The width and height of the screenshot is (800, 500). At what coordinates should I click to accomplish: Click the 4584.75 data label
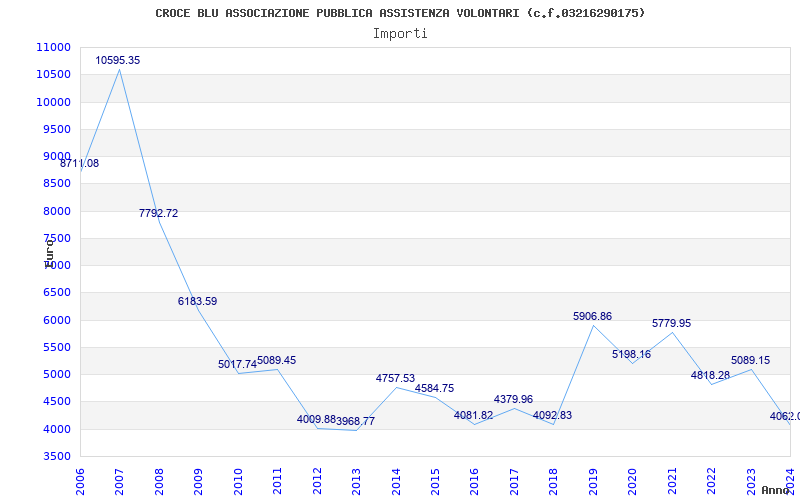tap(434, 388)
